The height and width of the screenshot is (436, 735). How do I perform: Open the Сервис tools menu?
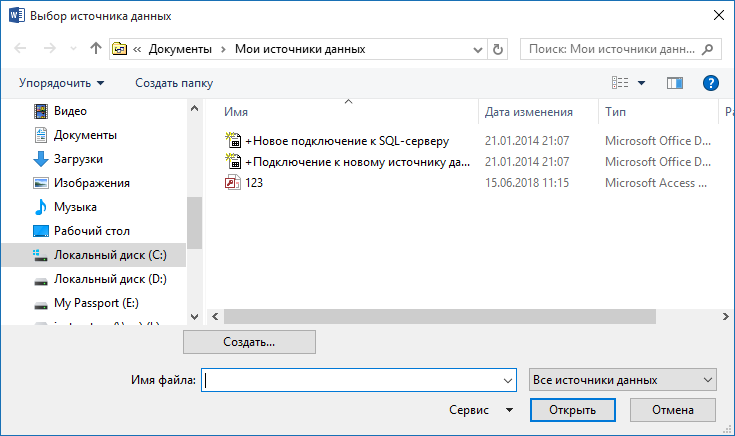pyautogui.click(x=481, y=410)
